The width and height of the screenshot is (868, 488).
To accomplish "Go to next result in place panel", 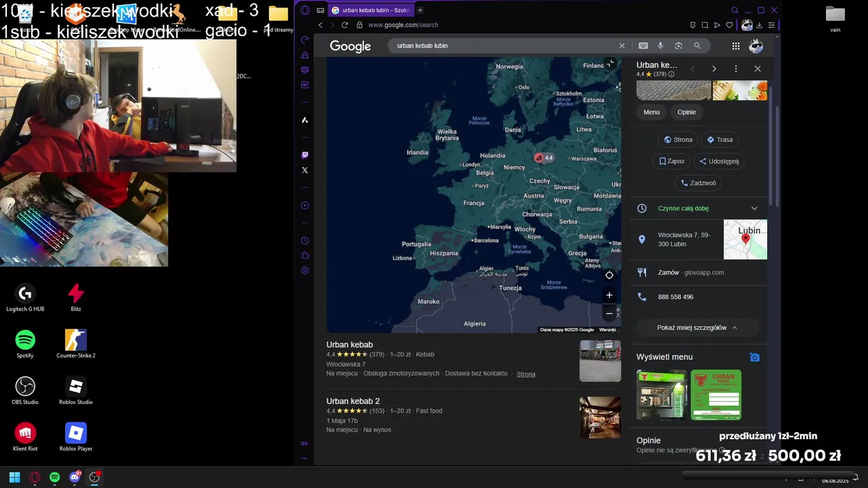I will [x=714, y=68].
